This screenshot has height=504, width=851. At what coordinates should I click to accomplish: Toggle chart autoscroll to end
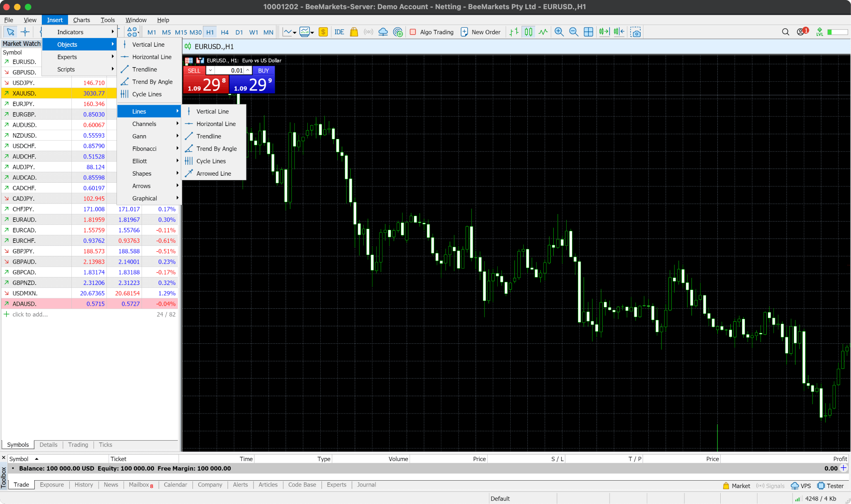click(x=604, y=32)
